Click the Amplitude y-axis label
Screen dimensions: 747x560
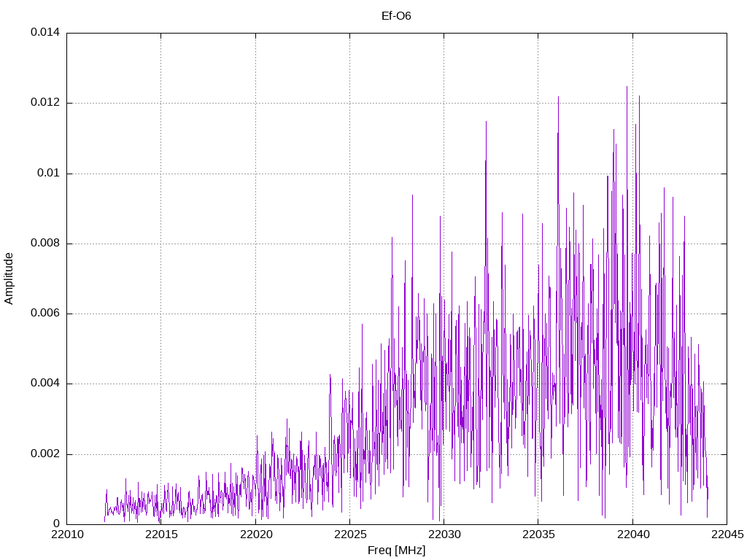click(x=9, y=279)
